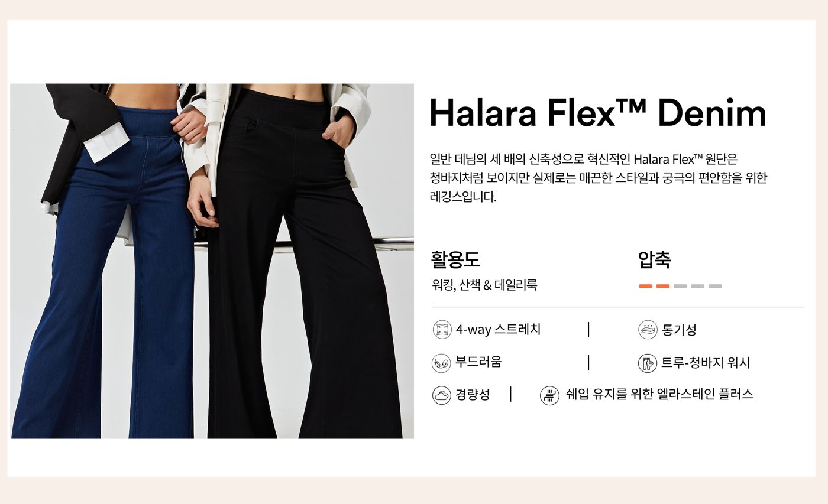Image resolution: width=828 pixels, height=504 pixels.
Task: Select the third gray compression segment
Action: point(680,286)
